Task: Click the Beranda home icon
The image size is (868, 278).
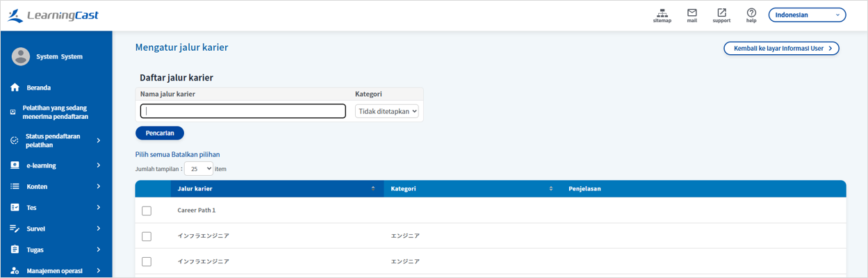Action: [x=15, y=88]
